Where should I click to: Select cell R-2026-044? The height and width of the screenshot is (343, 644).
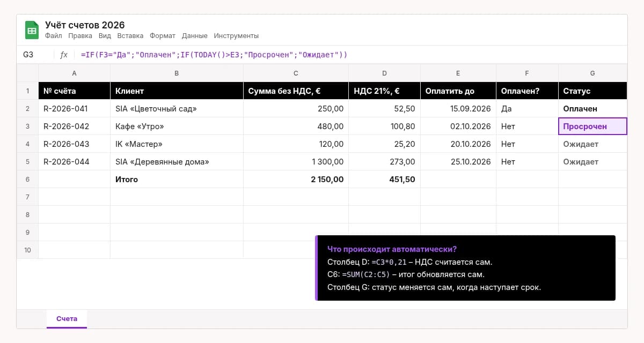(74, 162)
